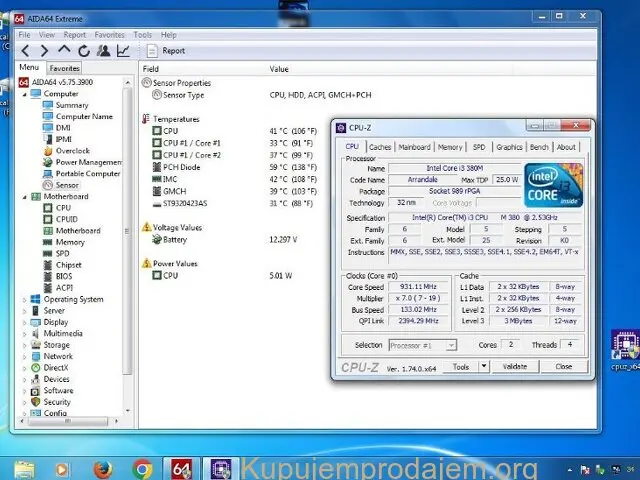
Task: Collapse the Computer tree node
Action: (x=23, y=94)
